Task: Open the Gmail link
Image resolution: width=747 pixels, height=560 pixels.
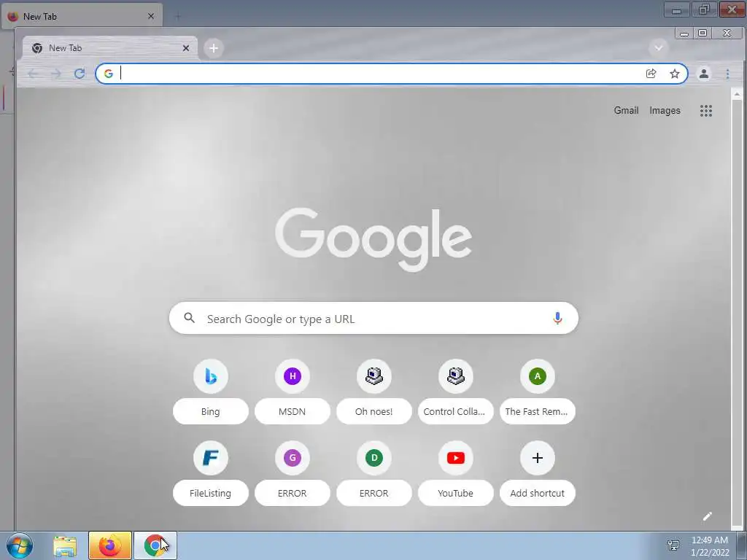Action: click(x=625, y=111)
